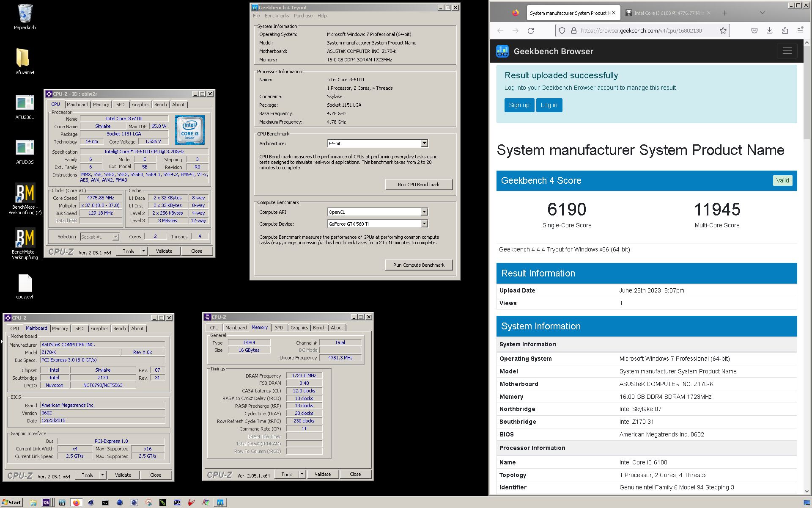
Task: Open the Firefox extensions puzzle icon
Action: tap(785, 30)
